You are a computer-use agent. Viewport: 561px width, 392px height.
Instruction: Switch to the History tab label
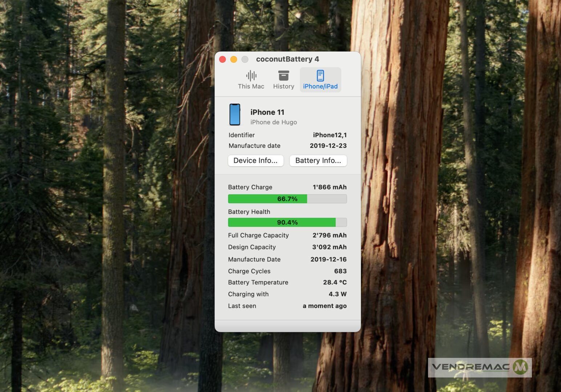tap(283, 86)
